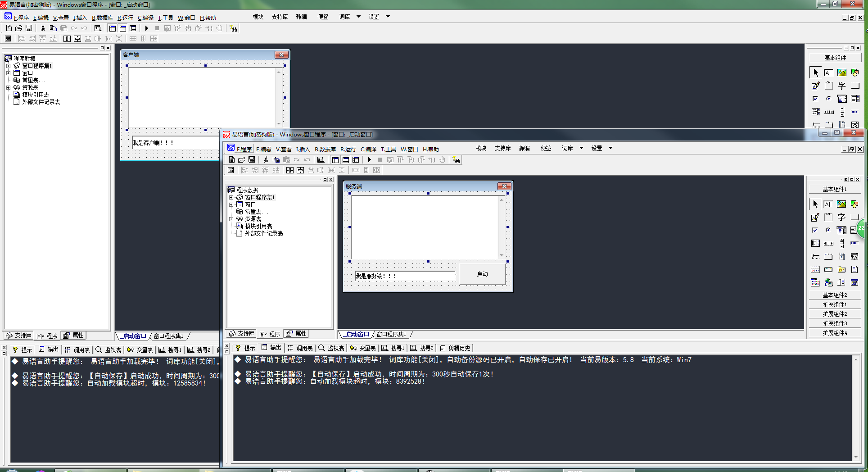Viewport: 868px width, 472px height.
Task: Click the Copy icon in back window toolbar
Action: [53, 28]
